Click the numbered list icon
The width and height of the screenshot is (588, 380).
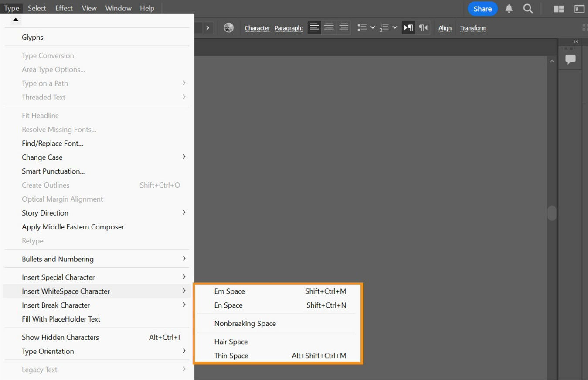tap(384, 27)
